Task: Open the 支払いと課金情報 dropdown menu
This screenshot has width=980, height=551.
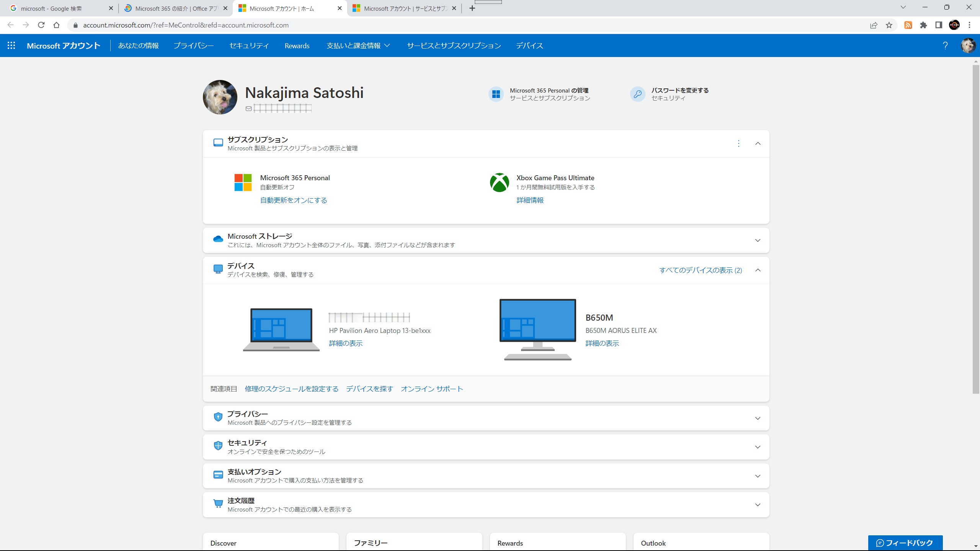Action: tap(358, 46)
